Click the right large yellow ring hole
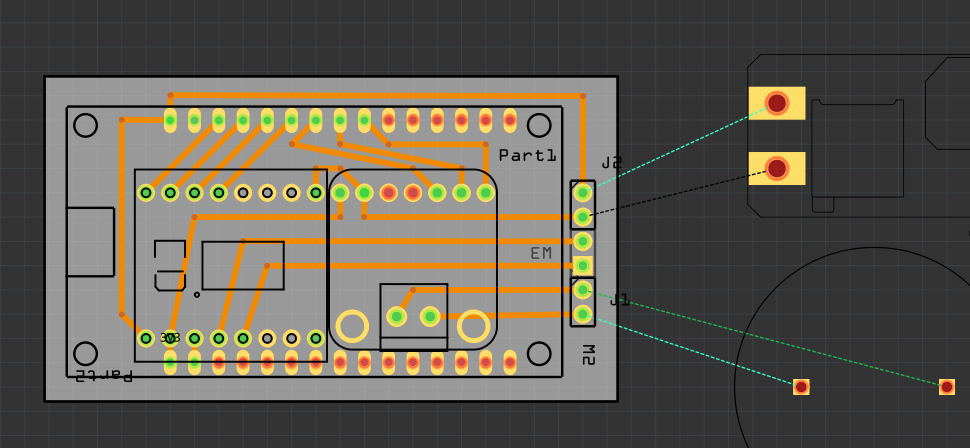This screenshot has width=970, height=448. [474, 326]
